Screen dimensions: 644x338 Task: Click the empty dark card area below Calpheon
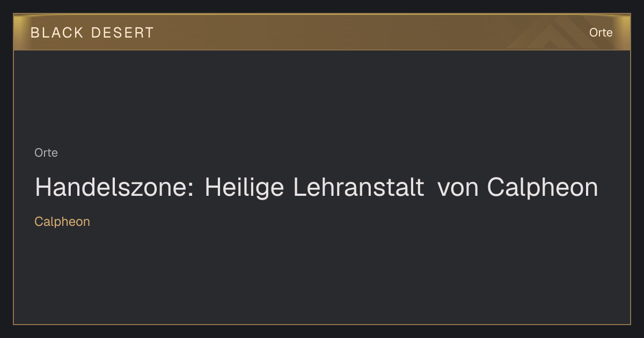(322, 276)
